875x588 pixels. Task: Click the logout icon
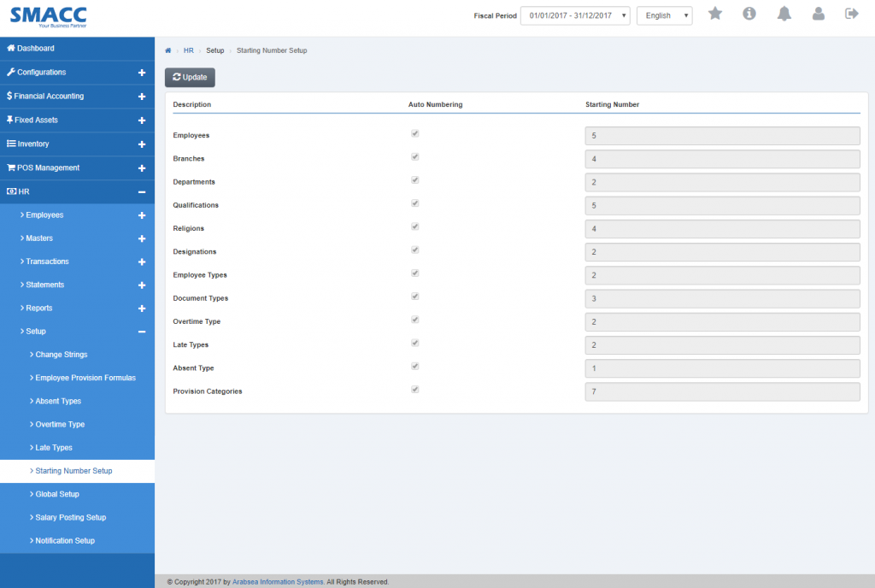click(851, 13)
